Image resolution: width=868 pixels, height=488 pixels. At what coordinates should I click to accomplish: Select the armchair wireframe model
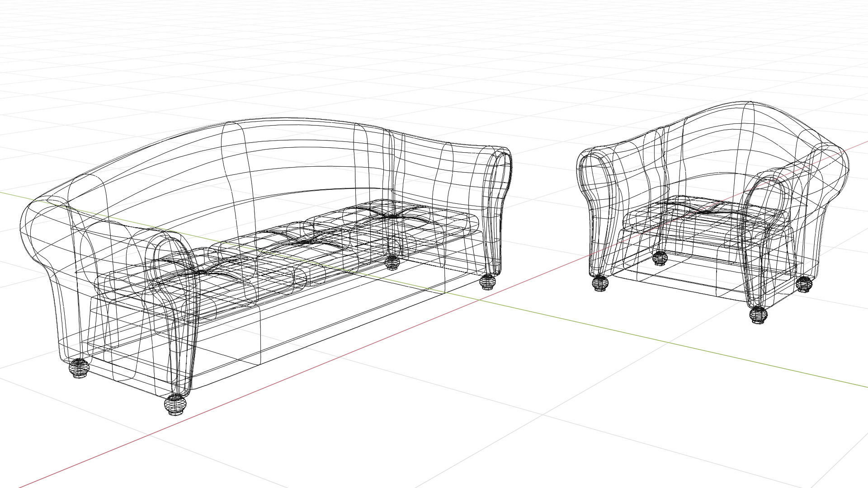pyautogui.click(x=713, y=212)
